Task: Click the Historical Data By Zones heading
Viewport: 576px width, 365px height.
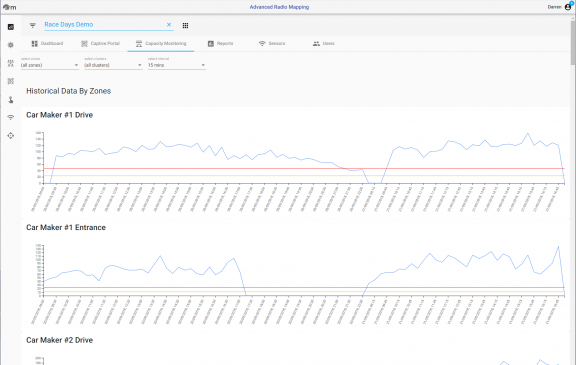Action: [69, 91]
